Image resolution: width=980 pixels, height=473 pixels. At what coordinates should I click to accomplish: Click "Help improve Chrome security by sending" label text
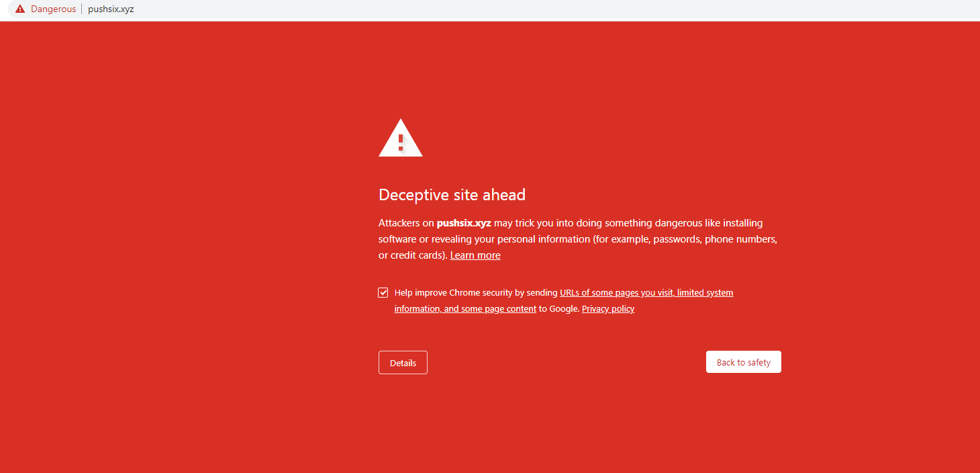(x=476, y=293)
